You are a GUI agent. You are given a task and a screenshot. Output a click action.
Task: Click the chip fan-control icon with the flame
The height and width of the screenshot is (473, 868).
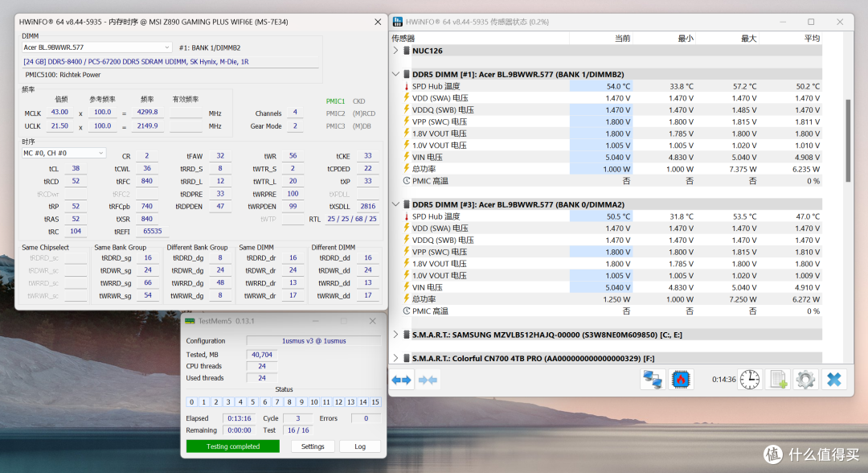click(x=681, y=380)
